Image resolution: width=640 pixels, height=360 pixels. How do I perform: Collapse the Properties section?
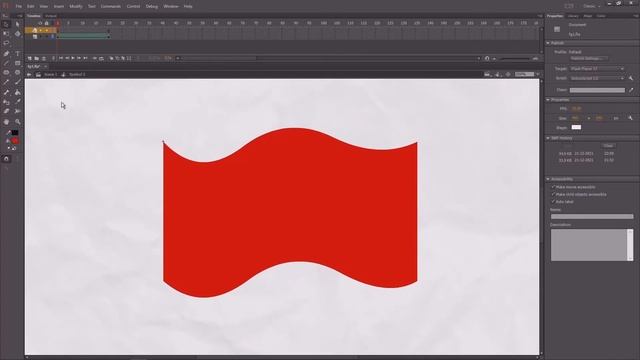coord(548,100)
